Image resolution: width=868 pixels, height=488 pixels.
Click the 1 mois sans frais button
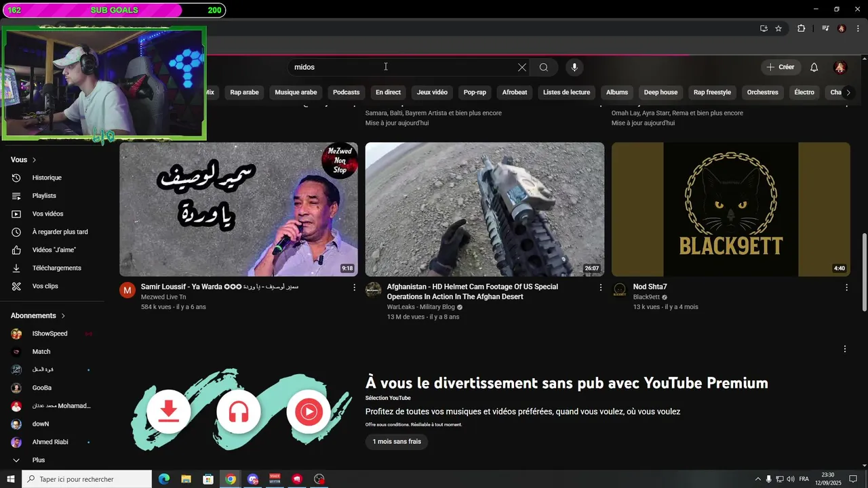pyautogui.click(x=397, y=442)
